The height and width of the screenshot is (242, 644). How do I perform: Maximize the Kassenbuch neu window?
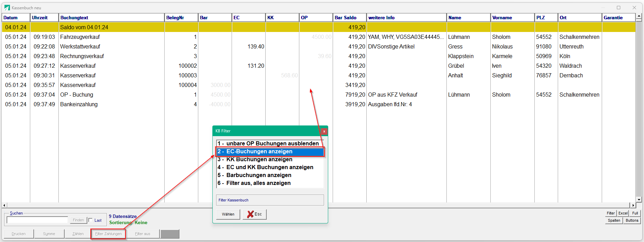(619, 8)
